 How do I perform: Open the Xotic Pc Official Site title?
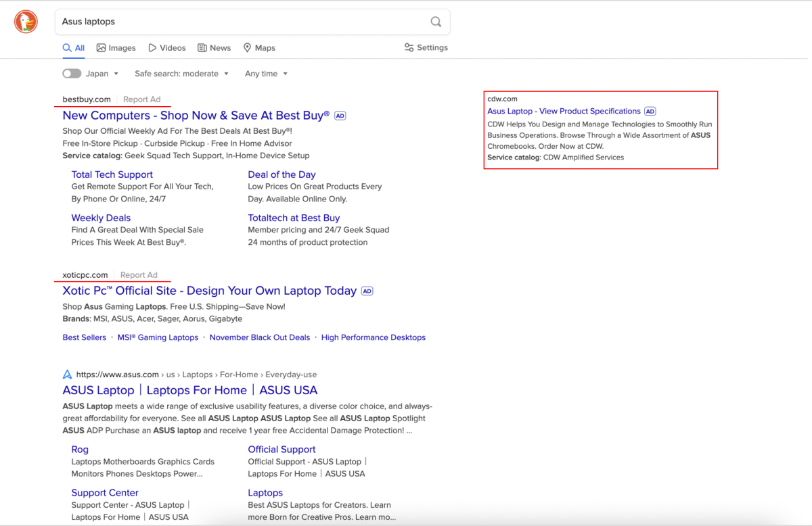[210, 291]
